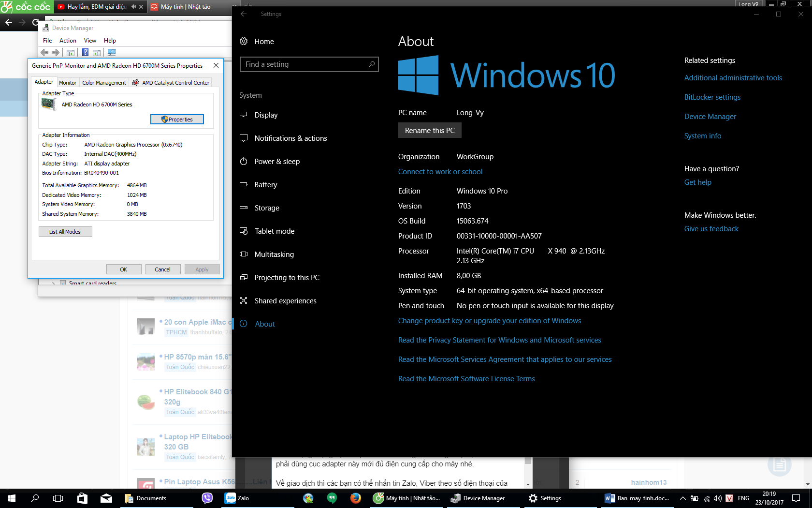Viewport: 812px width, 508px height.
Task: Open the Microsoft Services Agreement link
Action: pyautogui.click(x=505, y=359)
